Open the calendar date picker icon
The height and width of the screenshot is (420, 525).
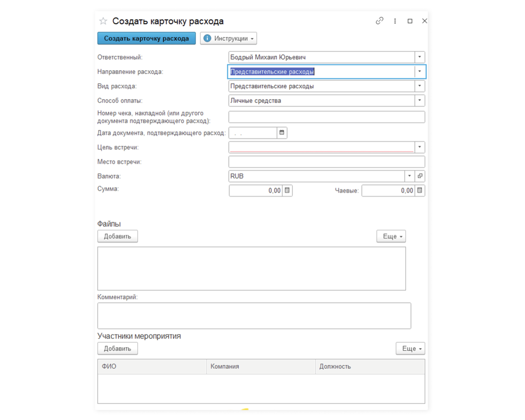point(282,132)
